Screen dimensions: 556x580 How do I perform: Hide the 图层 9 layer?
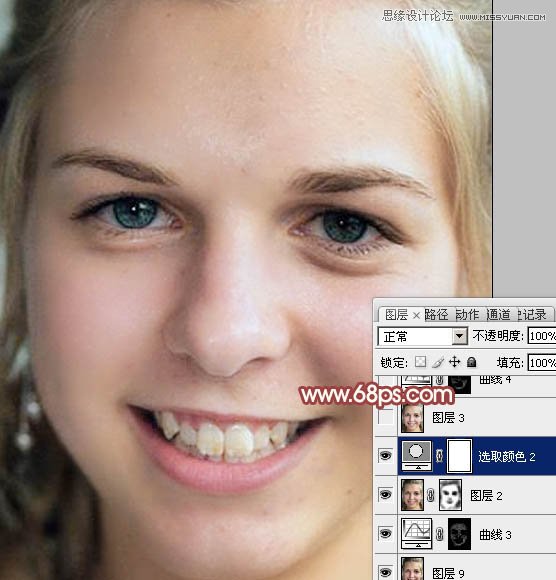click(x=386, y=572)
